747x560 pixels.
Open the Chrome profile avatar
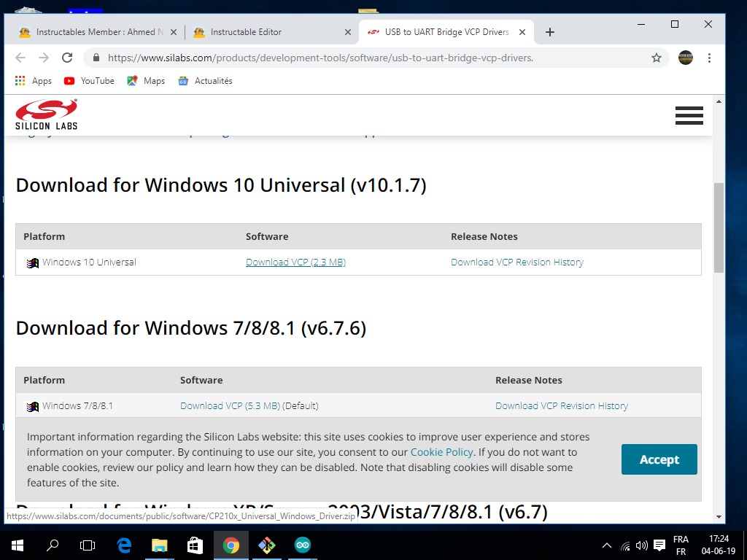[686, 58]
